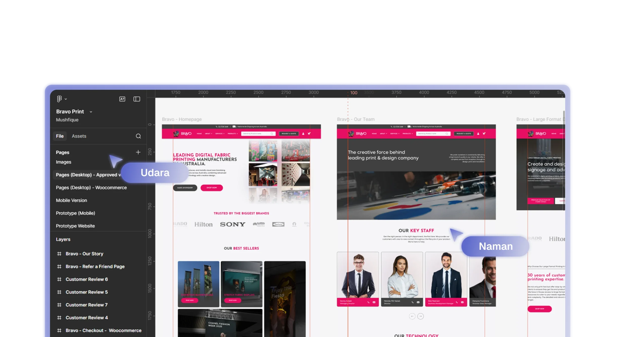
Task: Click the MAKE AN ENQUIRY button
Action: click(185, 188)
